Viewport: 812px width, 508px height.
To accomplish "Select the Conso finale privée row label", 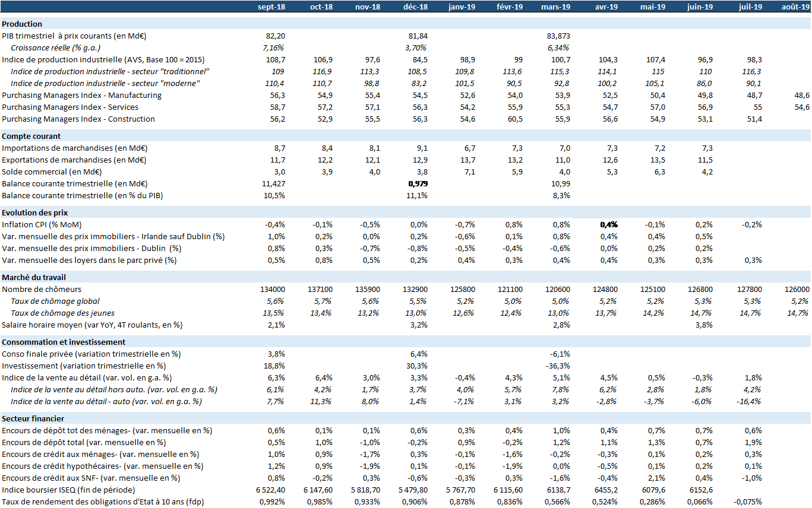I will click(91, 354).
